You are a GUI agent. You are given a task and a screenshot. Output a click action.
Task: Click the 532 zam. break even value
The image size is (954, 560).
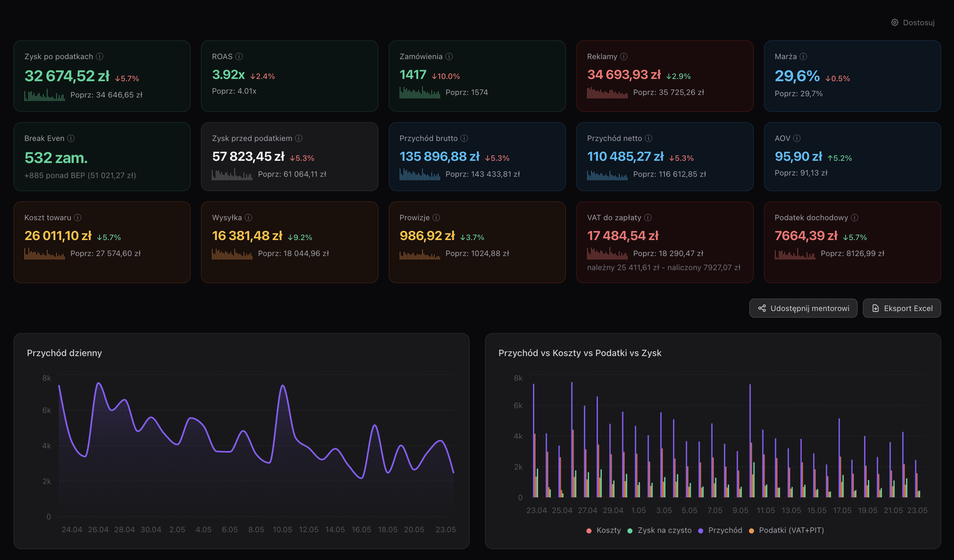(x=56, y=158)
